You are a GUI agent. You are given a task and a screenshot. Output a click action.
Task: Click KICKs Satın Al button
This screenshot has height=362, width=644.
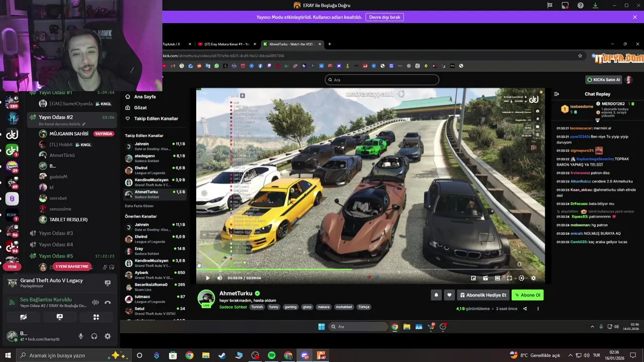604,79
